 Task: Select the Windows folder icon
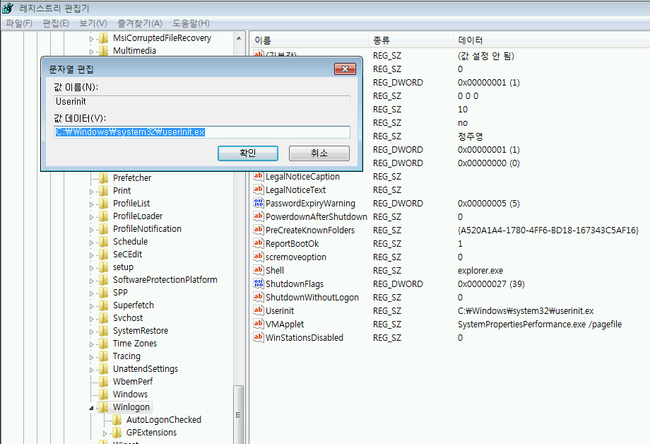click(x=104, y=394)
